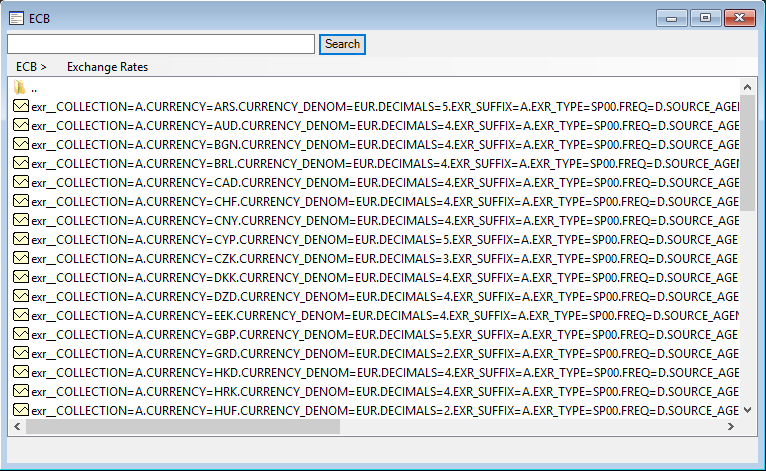Select the CURRENCY=GRD series text
The width and height of the screenshot is (766, 471).
[x=385, y=354]
